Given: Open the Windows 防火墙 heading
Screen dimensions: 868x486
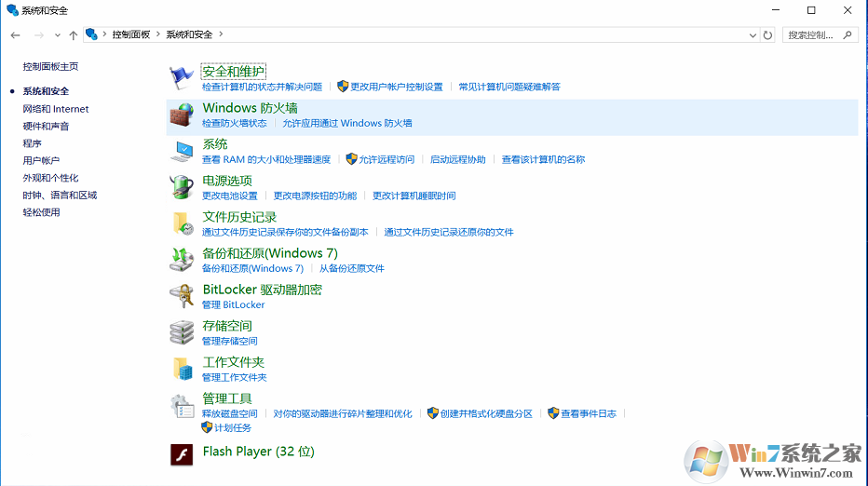Looking at the screenshot, I should pyautogui.click(x=251, y=108).
